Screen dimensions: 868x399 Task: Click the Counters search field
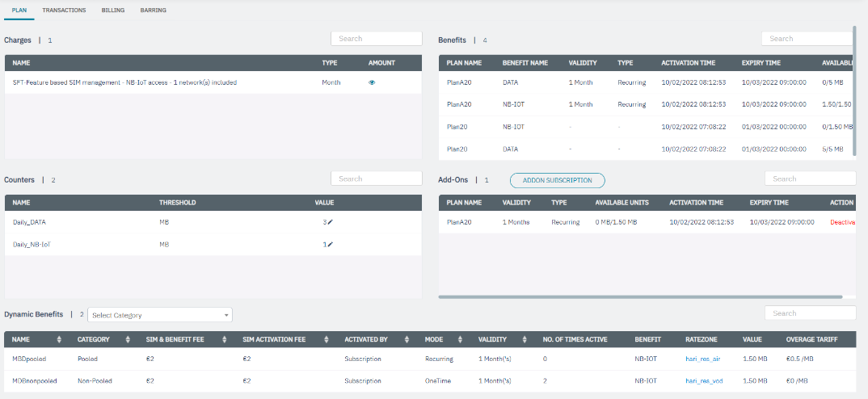377,178
